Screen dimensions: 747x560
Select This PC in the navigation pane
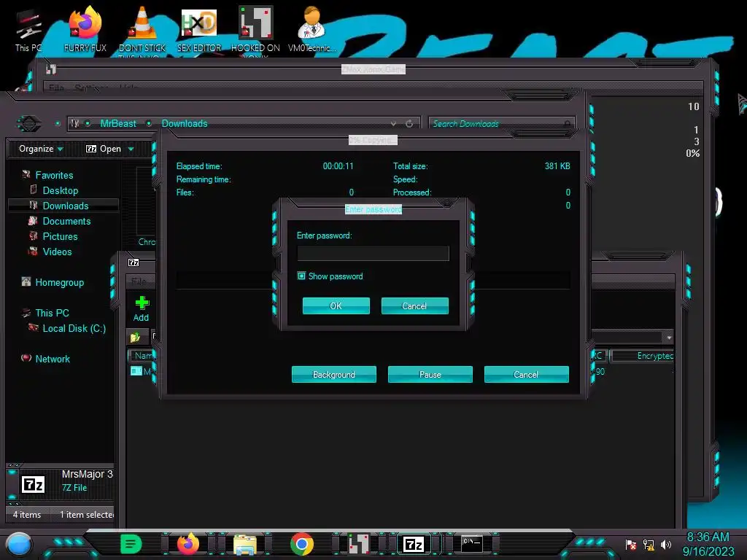coord(53,313)
